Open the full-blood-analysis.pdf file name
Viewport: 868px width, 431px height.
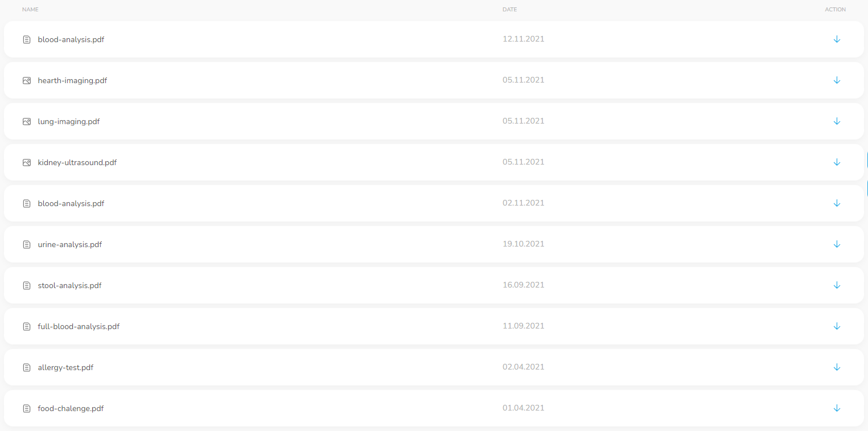click(79, 326)
